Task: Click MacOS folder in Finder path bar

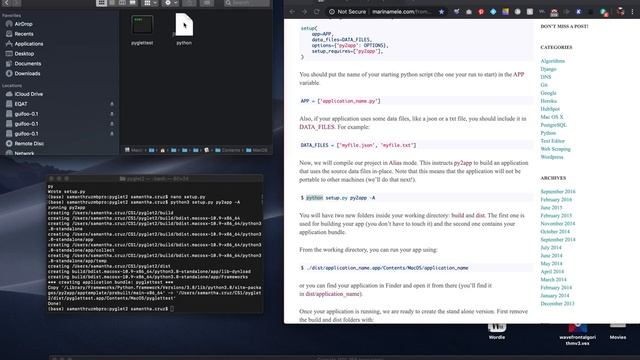Action: [256, 150]
